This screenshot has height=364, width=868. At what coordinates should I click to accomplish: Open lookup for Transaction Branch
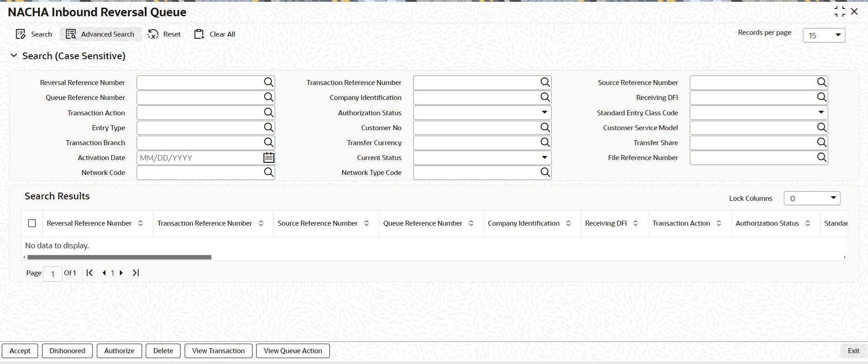269,142
